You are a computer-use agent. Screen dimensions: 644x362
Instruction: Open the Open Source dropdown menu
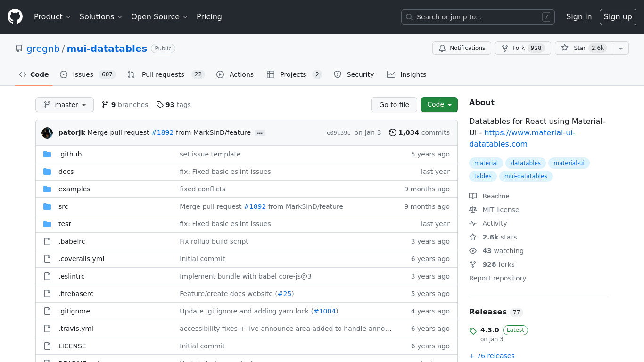[x=159, y=17]
